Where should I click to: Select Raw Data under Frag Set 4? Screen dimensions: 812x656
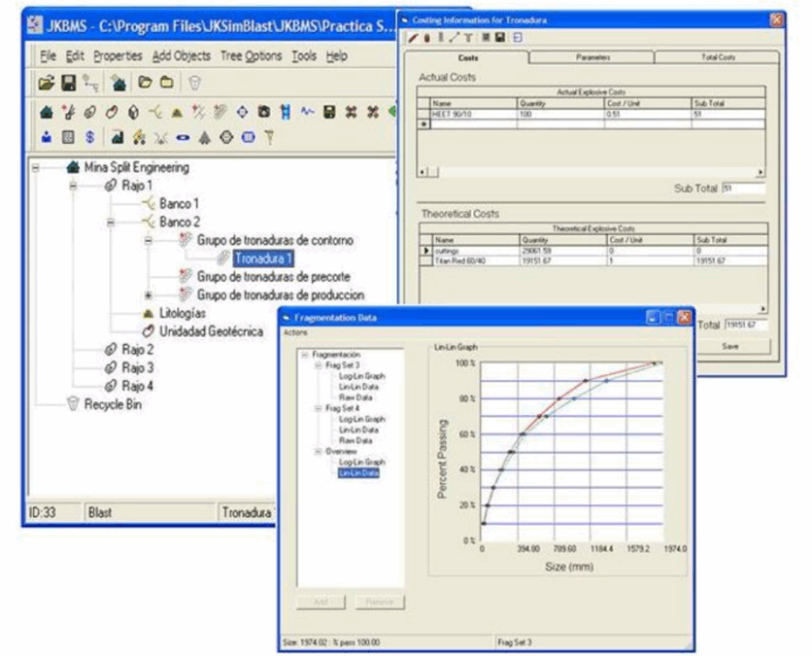click(x=352, y=440)
